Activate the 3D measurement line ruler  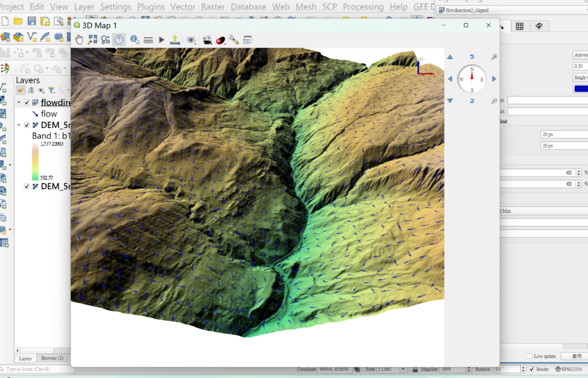point(148,40)
